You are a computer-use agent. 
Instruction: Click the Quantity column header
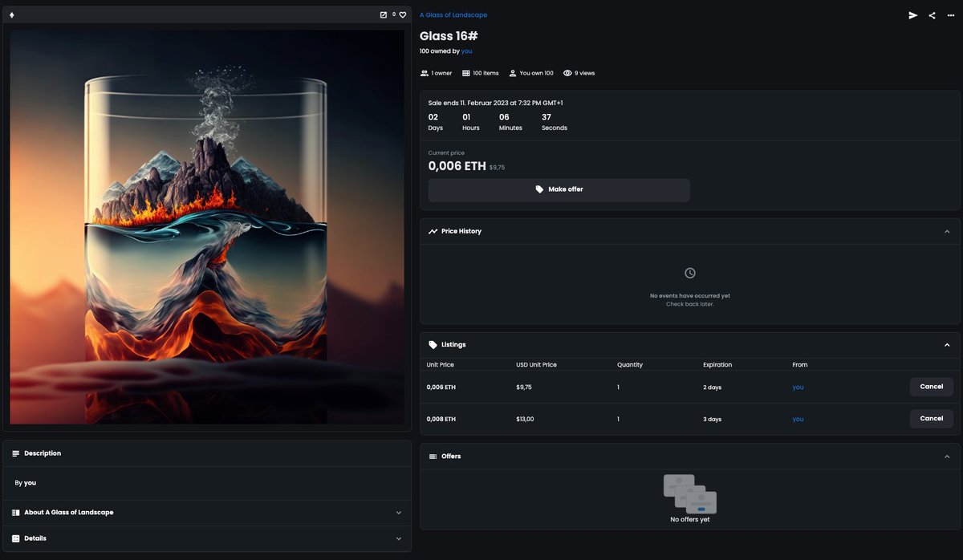(x=630, y=365)
